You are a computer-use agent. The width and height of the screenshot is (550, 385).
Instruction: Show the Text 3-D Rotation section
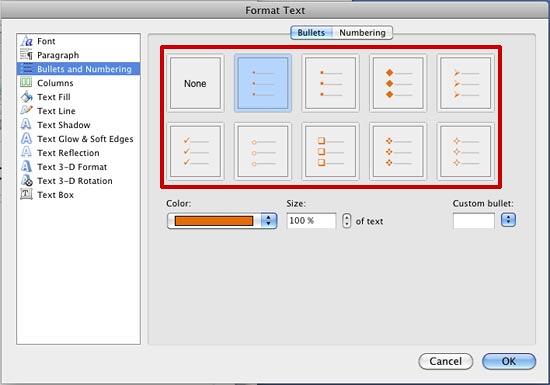click(75, 181)
